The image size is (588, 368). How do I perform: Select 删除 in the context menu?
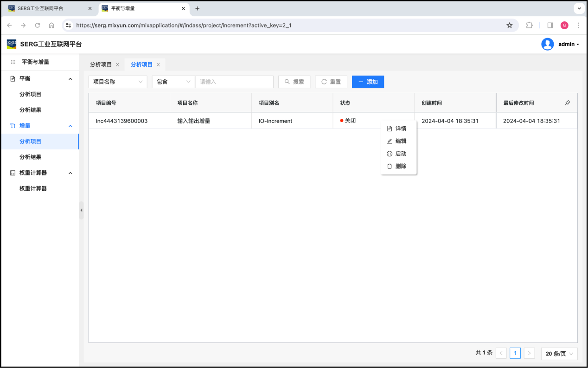pos(400,166)
